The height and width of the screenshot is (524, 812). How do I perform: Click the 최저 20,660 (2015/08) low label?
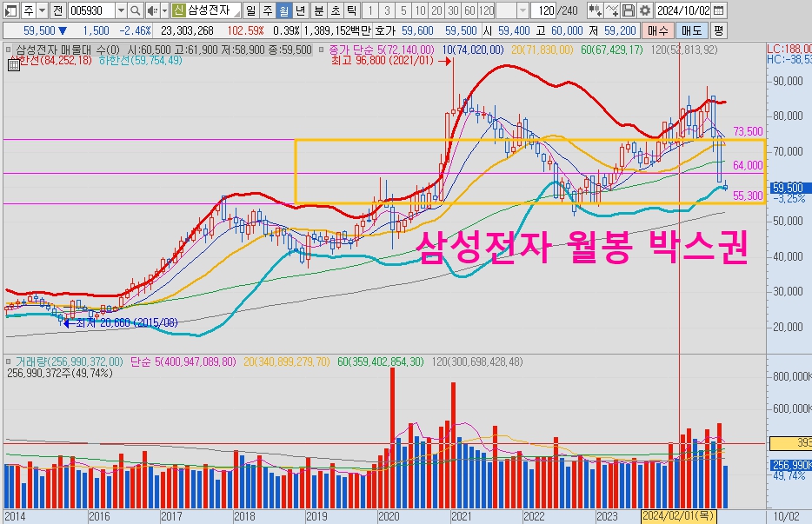point(126,322)
